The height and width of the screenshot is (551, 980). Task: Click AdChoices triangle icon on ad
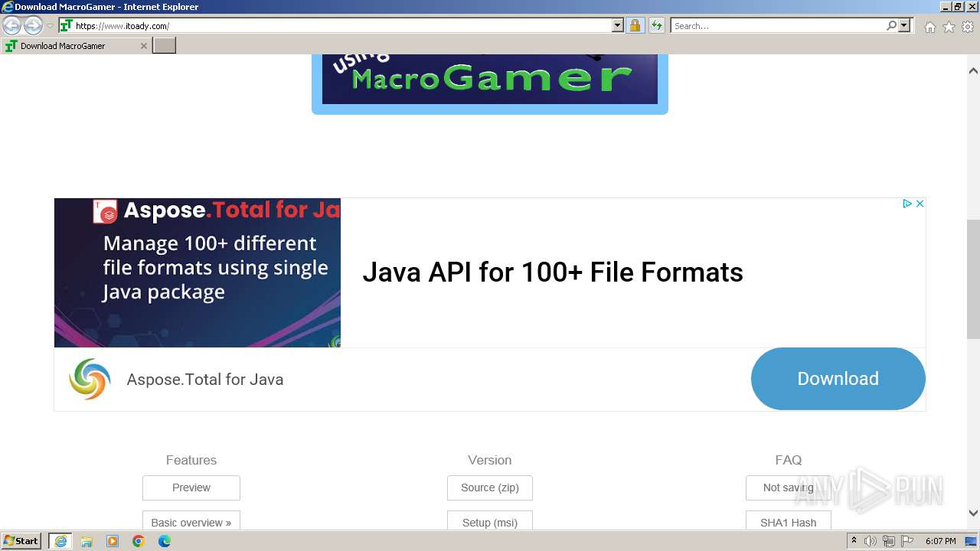click(906, 204)
